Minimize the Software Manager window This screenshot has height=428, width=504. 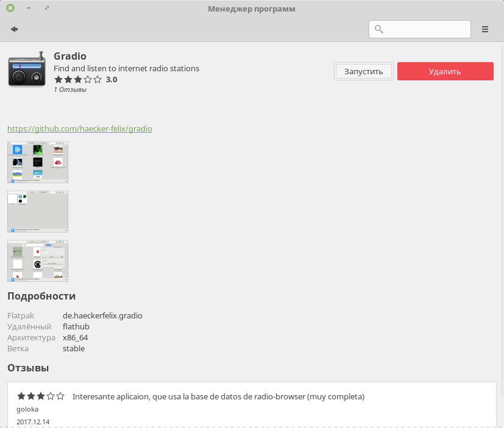coord(29,8)
